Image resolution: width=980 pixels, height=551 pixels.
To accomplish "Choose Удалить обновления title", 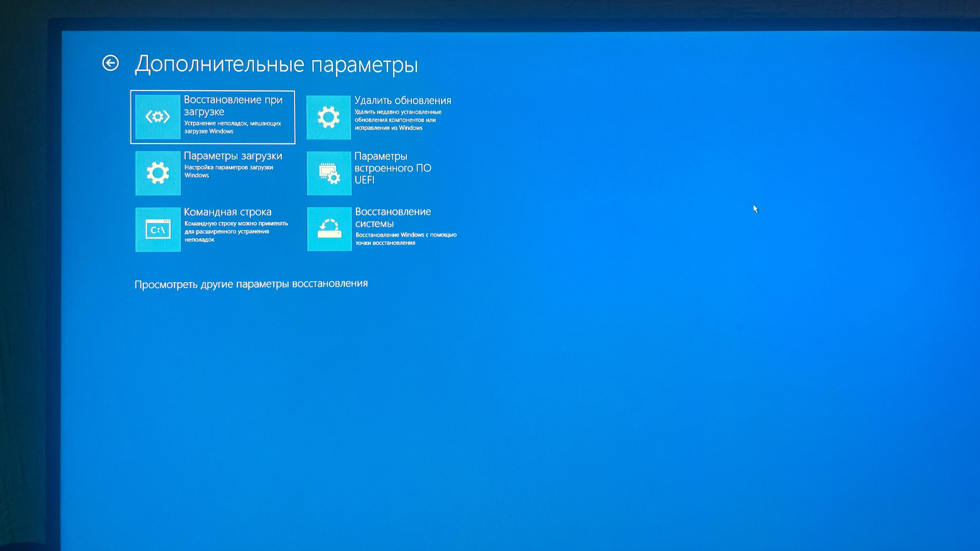I will coord(403,100).
